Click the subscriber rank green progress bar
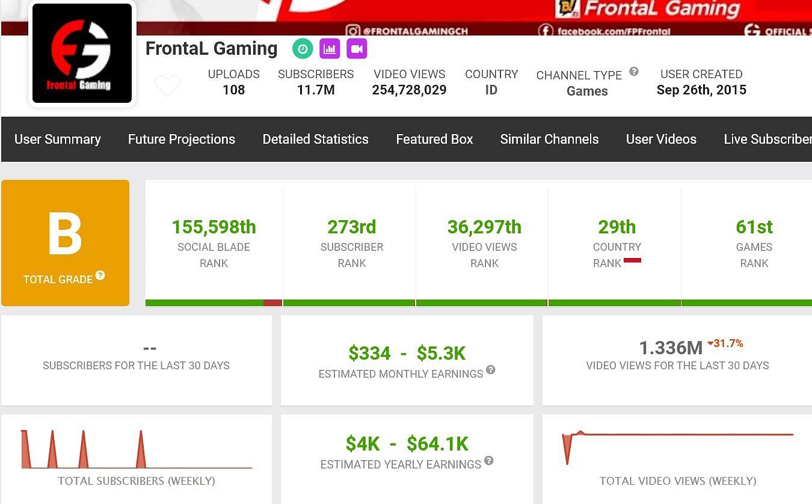812x504 pixels. 349,303
